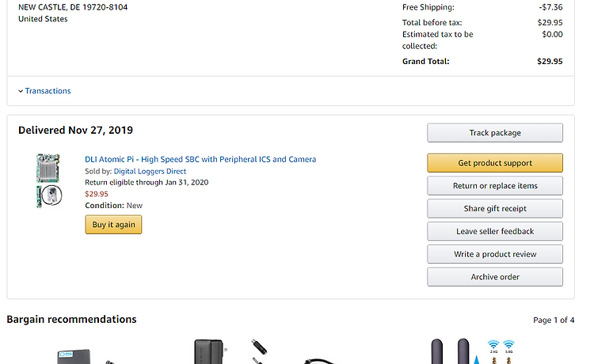Viewport: 594px width, 364px height.
Task: Choose Leave seller feedback
Action: click(495, 231)
